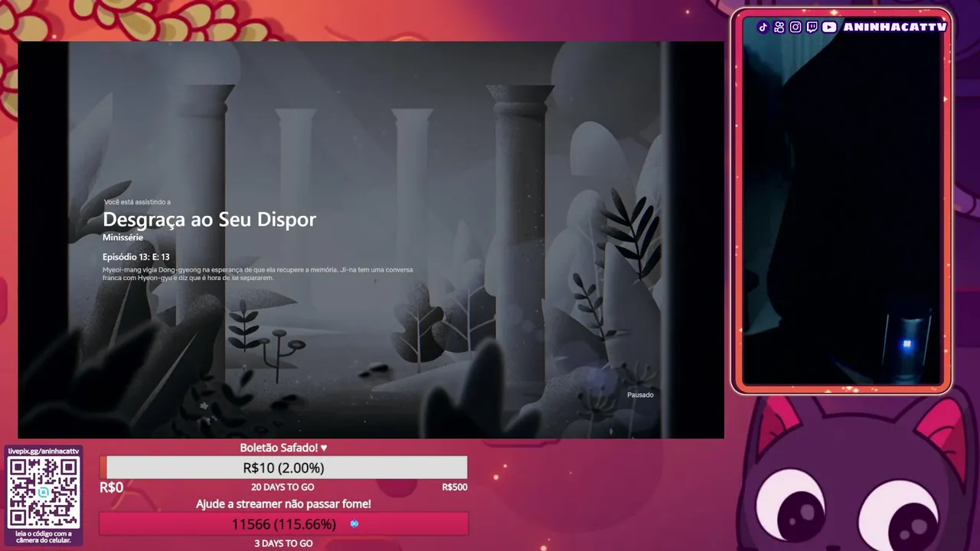Image resolution: width=980 pixels, height=551 pixels.
Task: Click the ANINHACATTV channel name
Action: (x=895, y=27)
